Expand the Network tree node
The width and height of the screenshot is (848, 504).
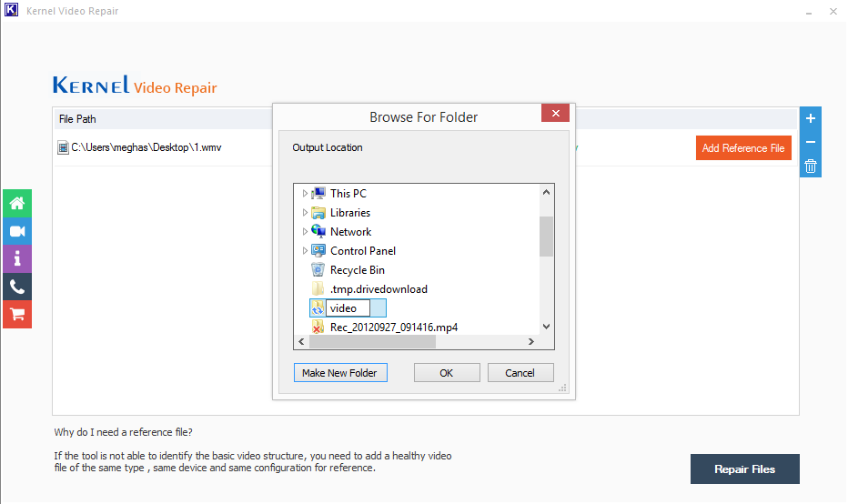(305, 231)
